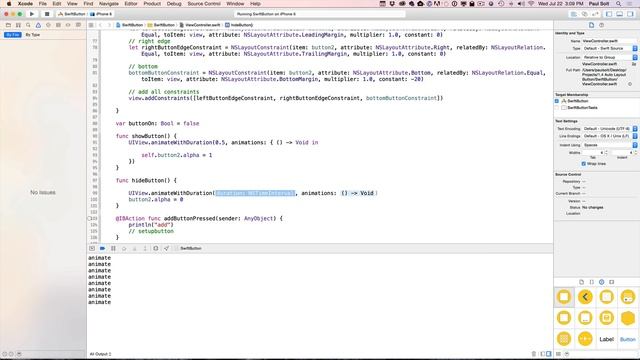
Task: Open the project navigator folder icon
Action: 8,25
